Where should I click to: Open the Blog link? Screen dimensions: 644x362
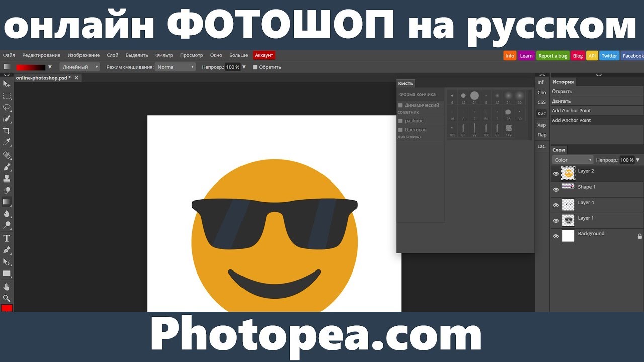click(x=578, y=56)
